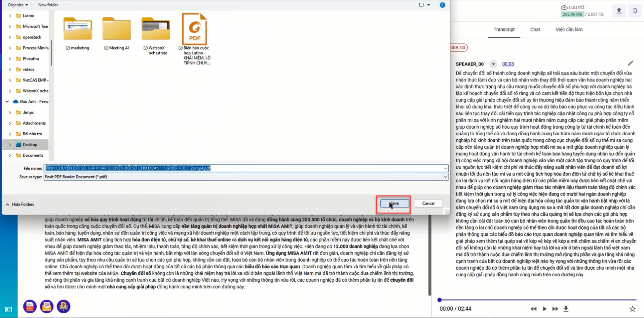Expand the Attachments tree folder
Viewport: 644px width, 318px height.
10,123
